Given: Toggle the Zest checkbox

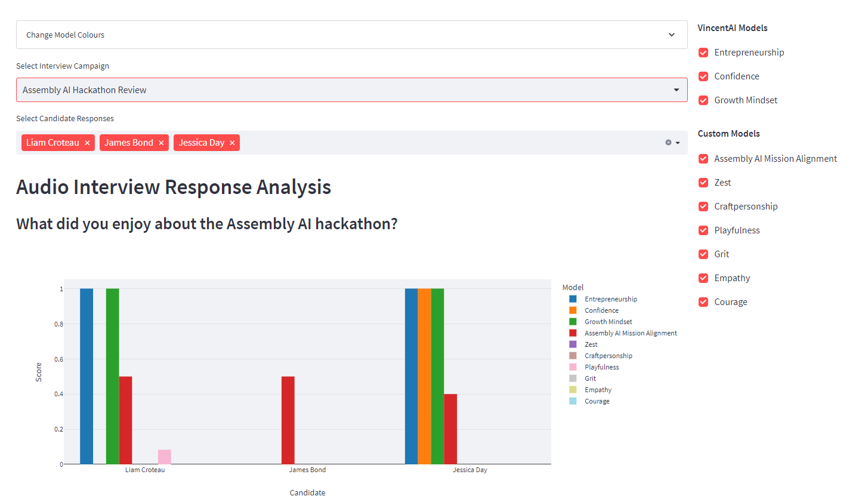Looking at the screenshot, I should (703, 183).
